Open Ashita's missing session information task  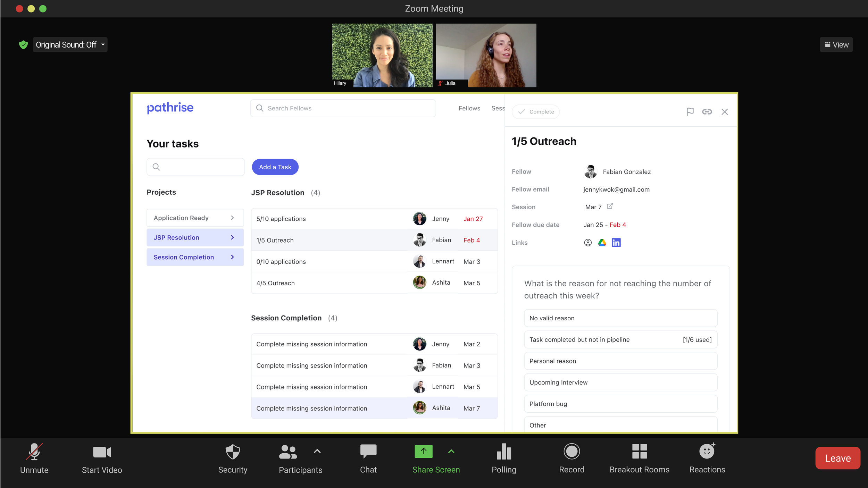tap(374, 408)
